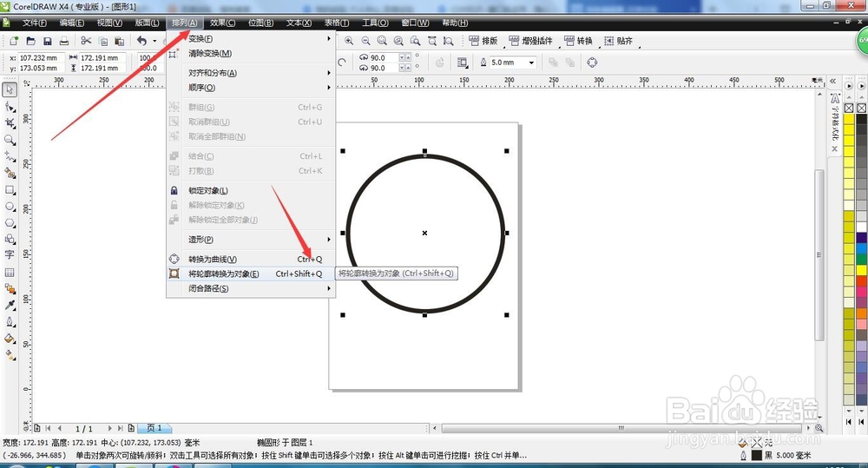This screenshot has width=868, height=468.
Task: Open the 文件(F) menu
Action: 35,23
